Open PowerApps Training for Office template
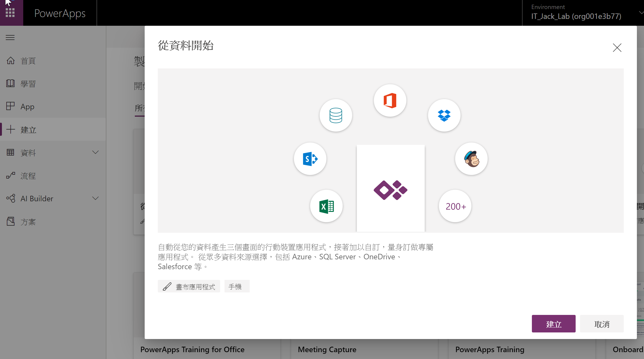 (192, 349)
